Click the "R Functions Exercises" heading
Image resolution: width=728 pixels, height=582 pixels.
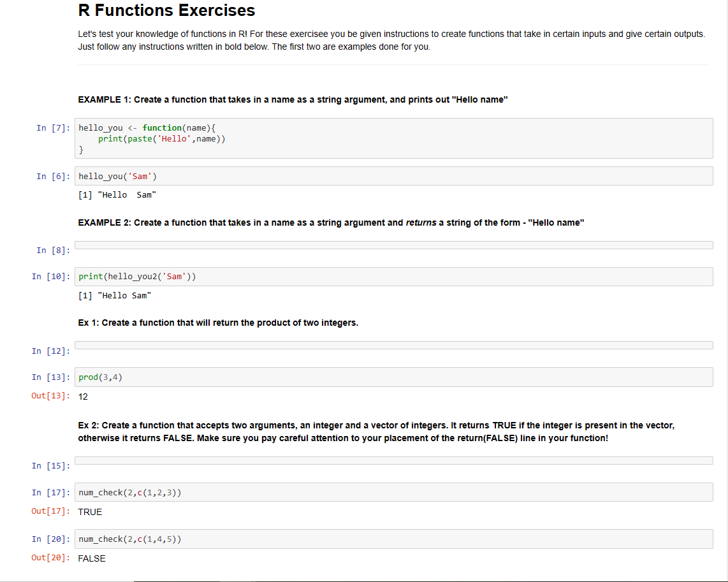(x=166, y=11)
